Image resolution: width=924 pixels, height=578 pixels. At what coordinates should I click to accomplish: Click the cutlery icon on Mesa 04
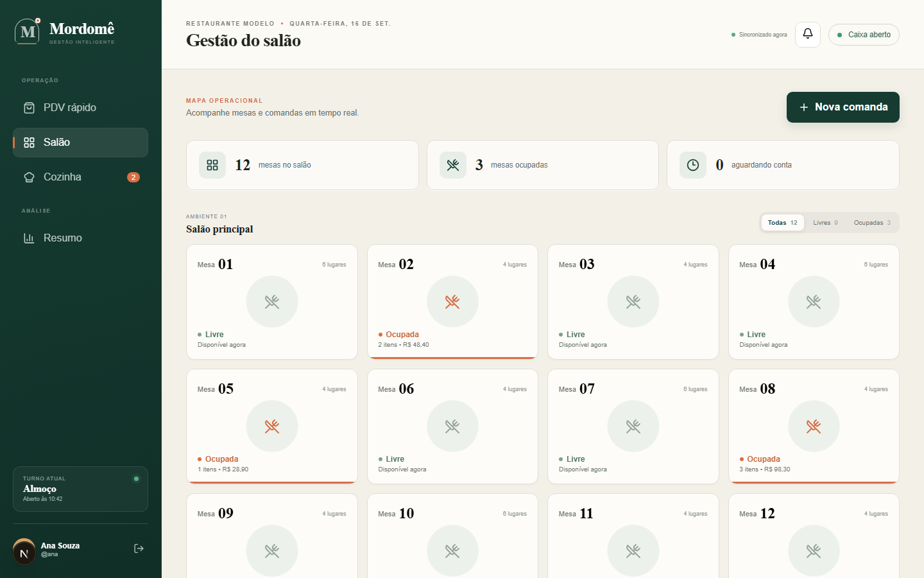click(x=814, y=302)
